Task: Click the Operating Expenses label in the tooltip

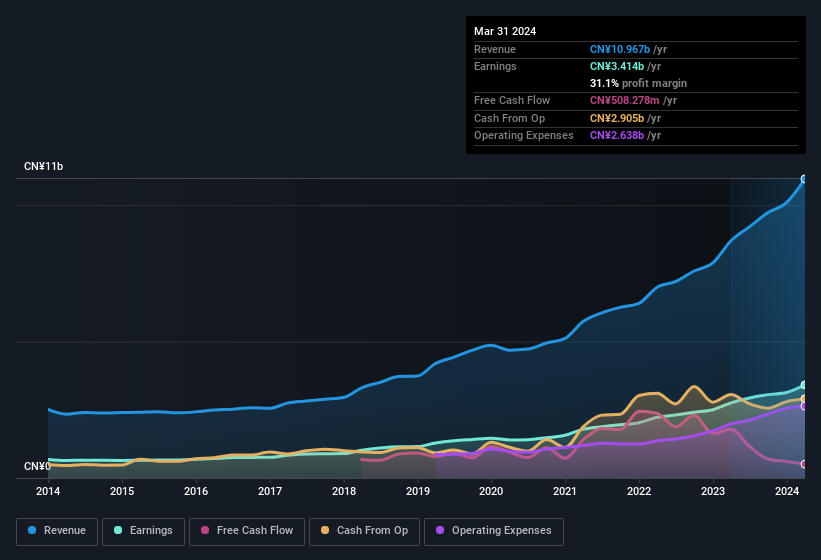Action: tap(524, 135)
